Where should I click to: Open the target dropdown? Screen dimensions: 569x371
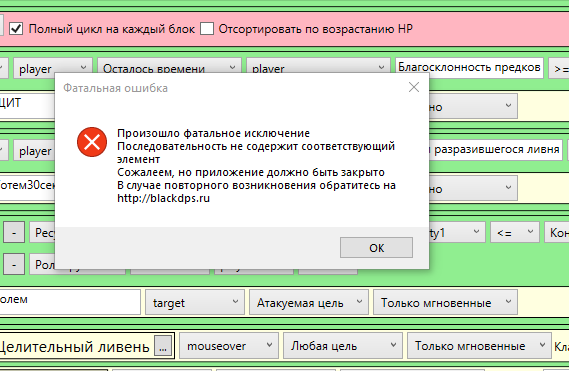click(195, 302)
